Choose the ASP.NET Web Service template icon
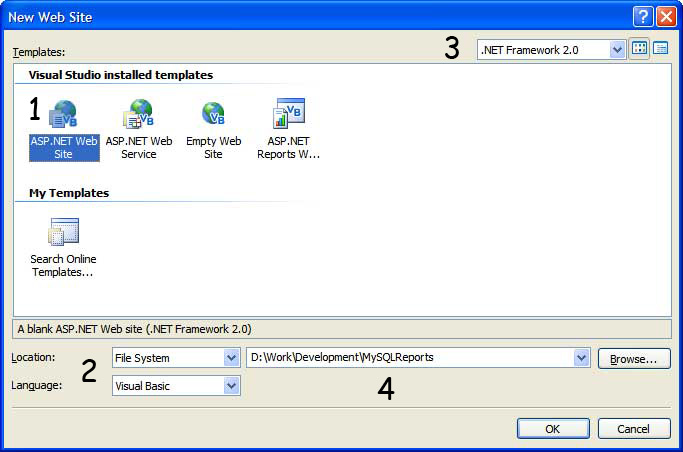Screen dimensions: 683x452 pyautogui.click(x=139, y=114)
